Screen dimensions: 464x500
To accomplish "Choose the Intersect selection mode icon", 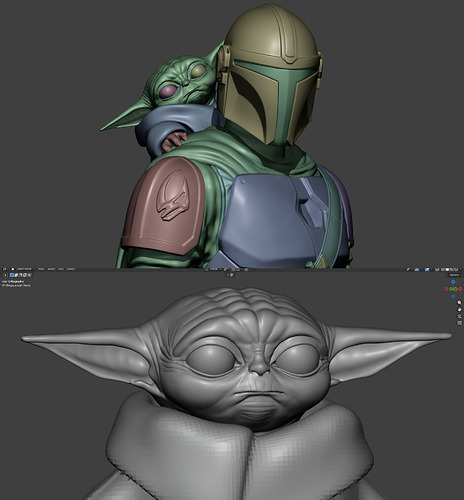I will pyautogui.click(x=29, y=275).
